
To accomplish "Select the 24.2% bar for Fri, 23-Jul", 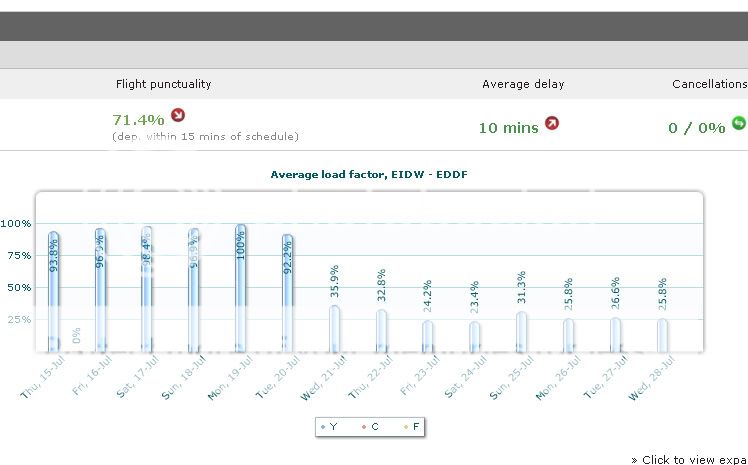I will click(x=427, y=337).
